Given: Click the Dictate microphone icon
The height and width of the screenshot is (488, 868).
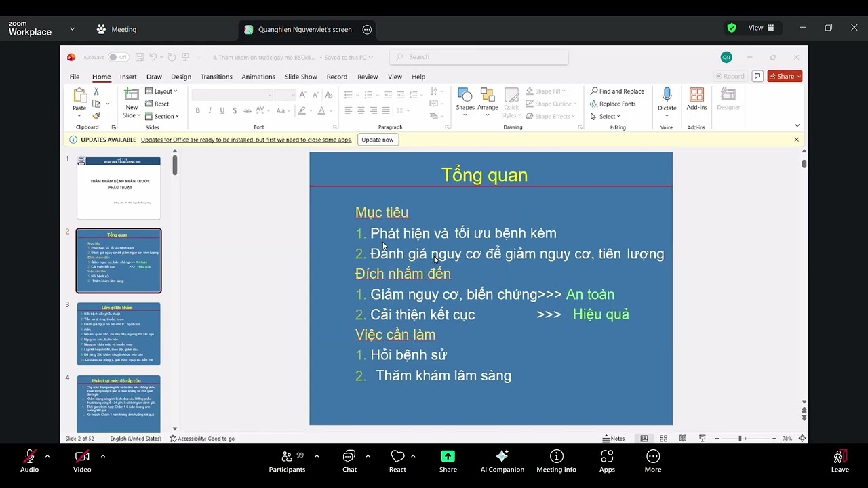Looking at the screenshot, I should pos(667,95).
